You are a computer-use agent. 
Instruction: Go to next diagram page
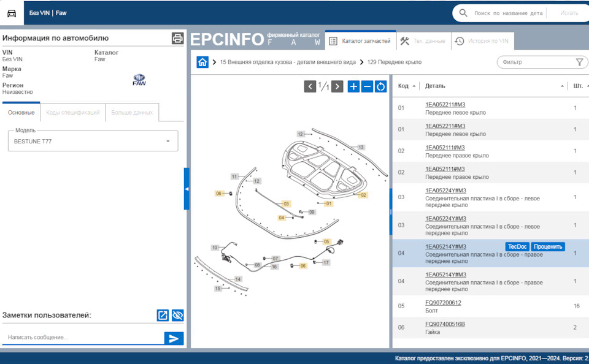[337, 86]
